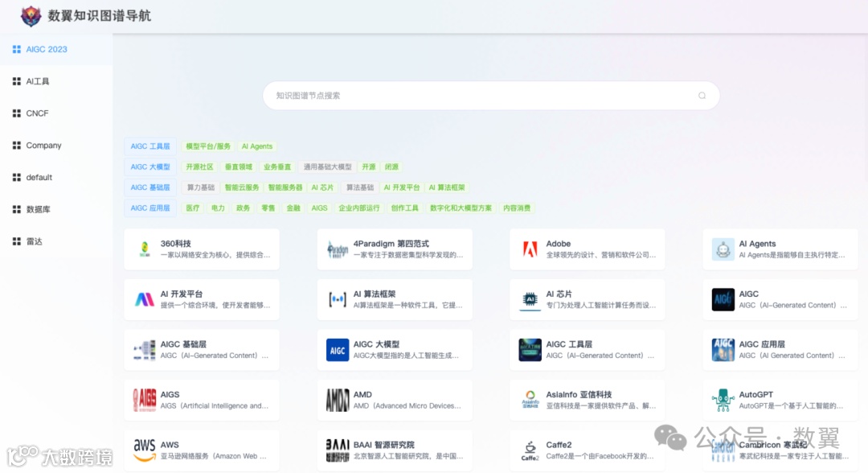Image resolution: width=868 pixels, height=473 pixels.
Task: Click the 数翼知识图谱导航 logo icon
Action: click(x=31, y=16)
